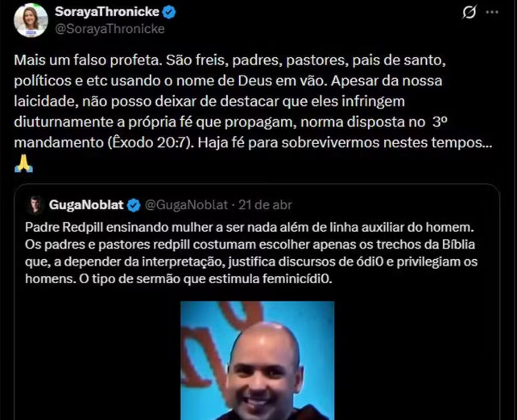The image size is (517, 420).
Task: Click the SorayaThronicke display name
Action: coord(107,12)
